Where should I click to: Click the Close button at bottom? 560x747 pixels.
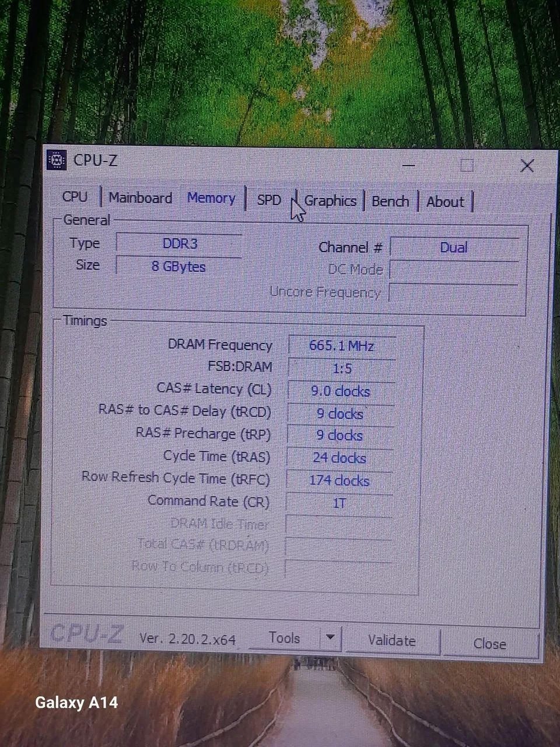489,644
